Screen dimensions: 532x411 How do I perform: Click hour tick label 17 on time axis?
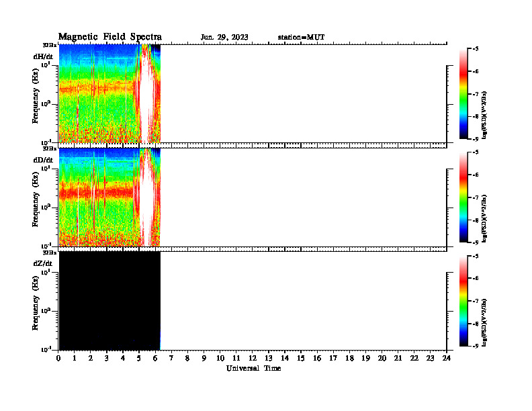pyautogui.click(x=334, y=358)
